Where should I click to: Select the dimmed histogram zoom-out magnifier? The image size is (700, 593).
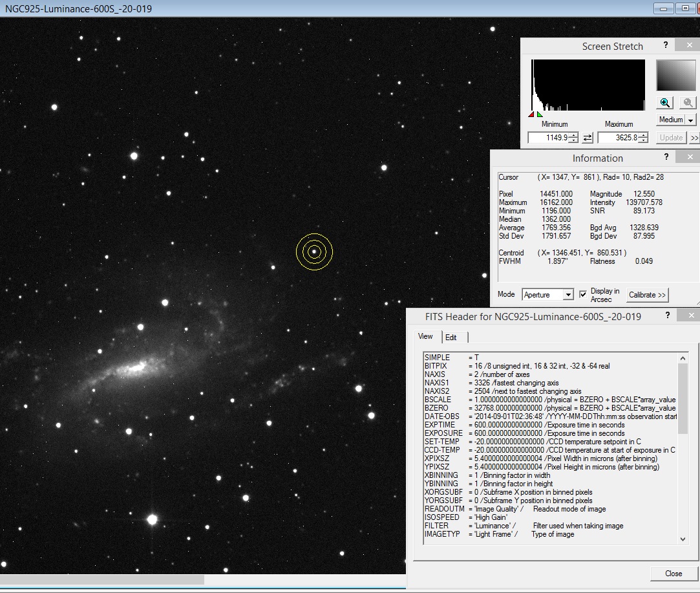[688, 102]
